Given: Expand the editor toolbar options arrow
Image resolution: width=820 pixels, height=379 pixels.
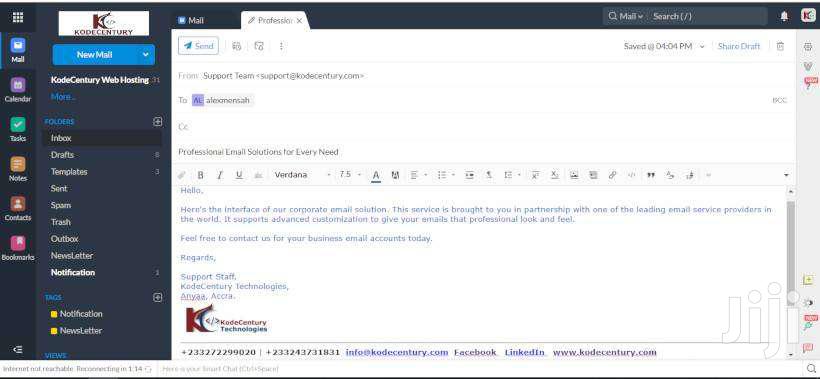Looking at the screenshot, I should 786,175.
